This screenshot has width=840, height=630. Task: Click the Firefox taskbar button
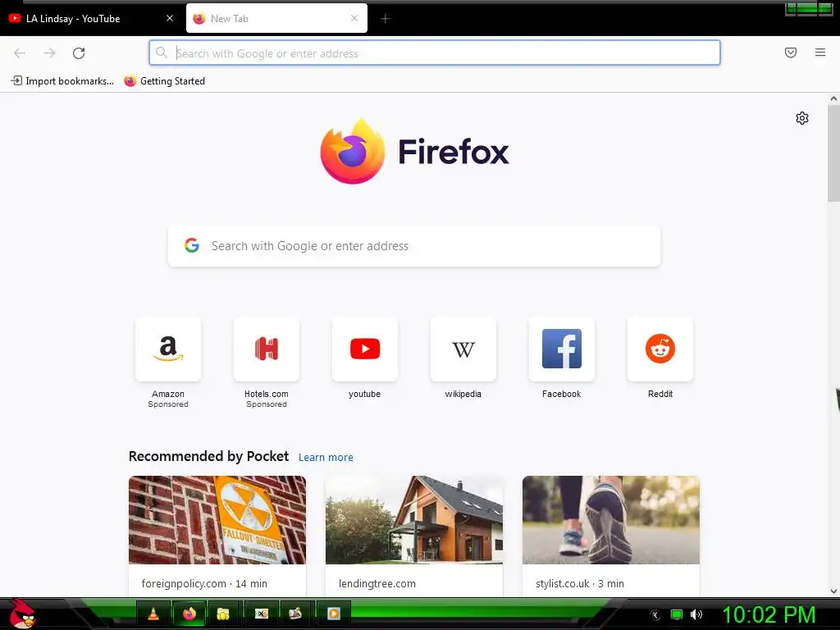point(189,614)
